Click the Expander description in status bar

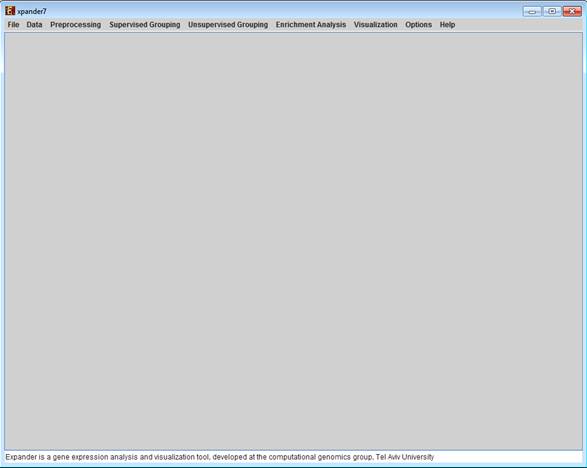pos(219,457)
